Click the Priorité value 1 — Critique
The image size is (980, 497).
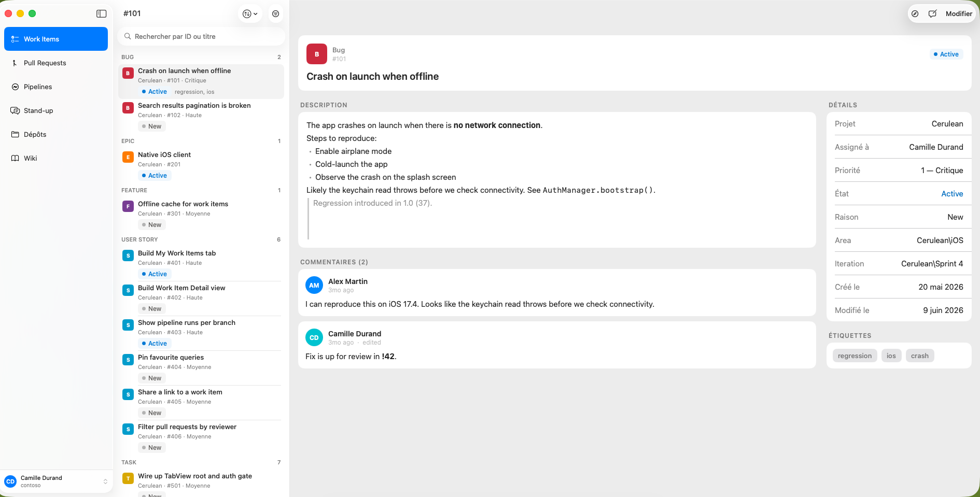click(942, 171)
